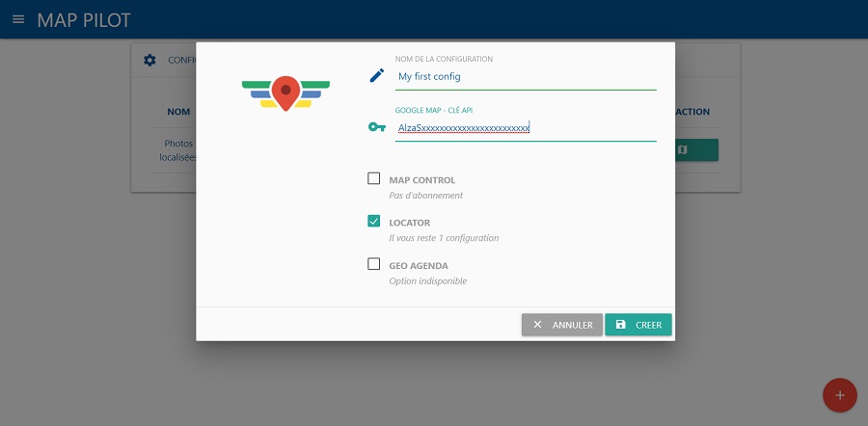Click the NOM column header
Image resolution: width=868 pixels, height=426 pixels.
coord(178,112)
